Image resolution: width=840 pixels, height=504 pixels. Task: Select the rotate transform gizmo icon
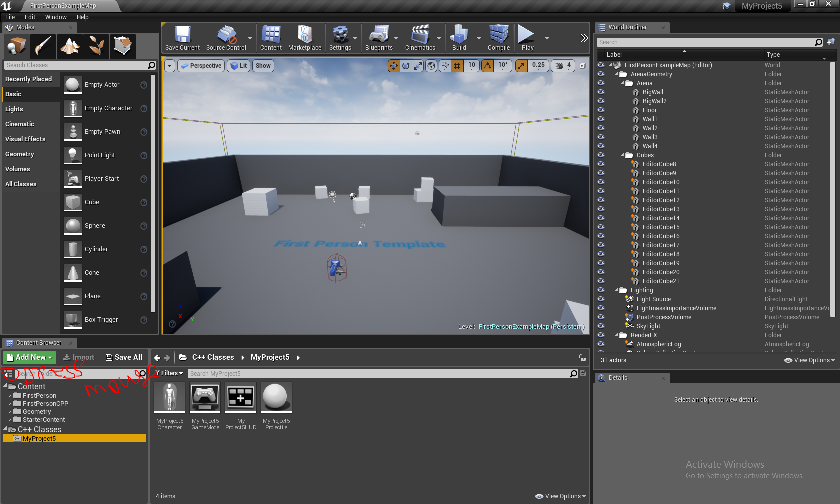[406, 66]
